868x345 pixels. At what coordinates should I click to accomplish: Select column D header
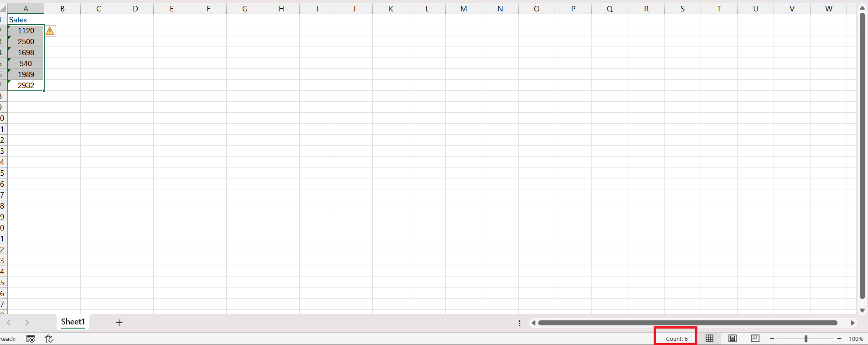[x=135, y=9]
